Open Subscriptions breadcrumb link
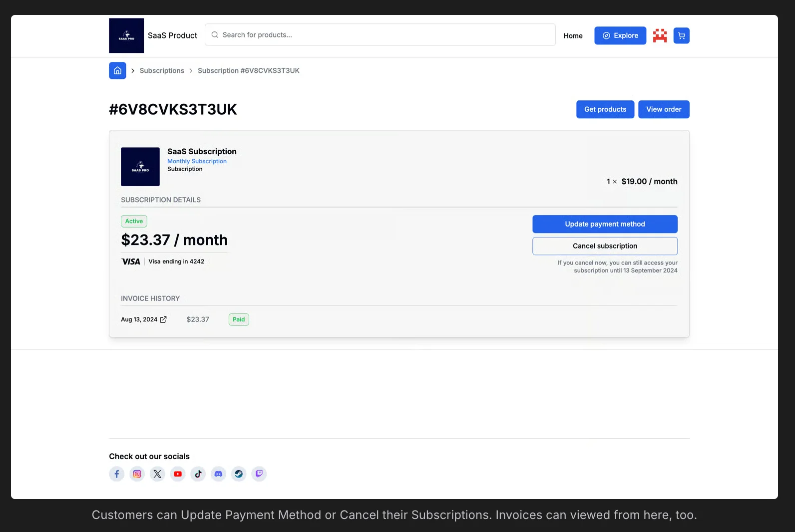 click(x=162, y=70)
